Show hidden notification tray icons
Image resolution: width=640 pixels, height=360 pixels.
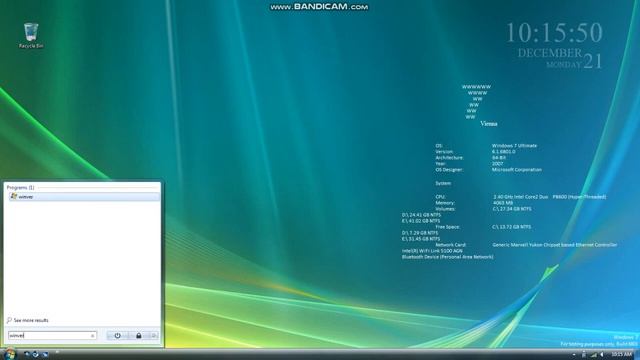coord(574,355)
